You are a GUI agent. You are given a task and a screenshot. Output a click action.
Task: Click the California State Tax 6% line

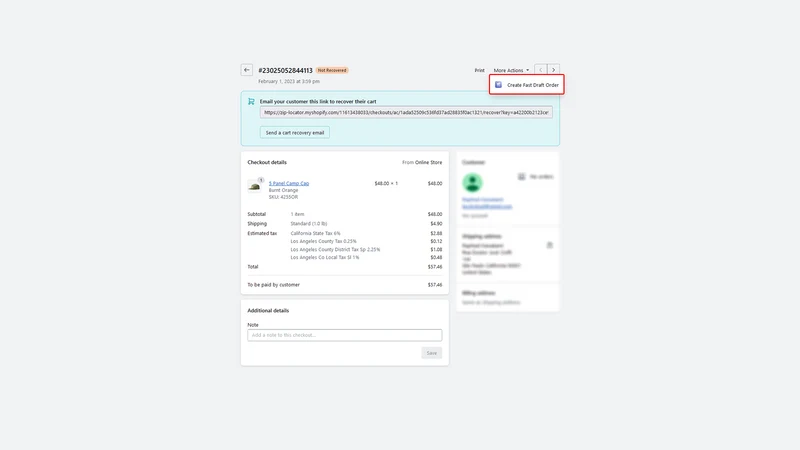(x=315, y=233)
